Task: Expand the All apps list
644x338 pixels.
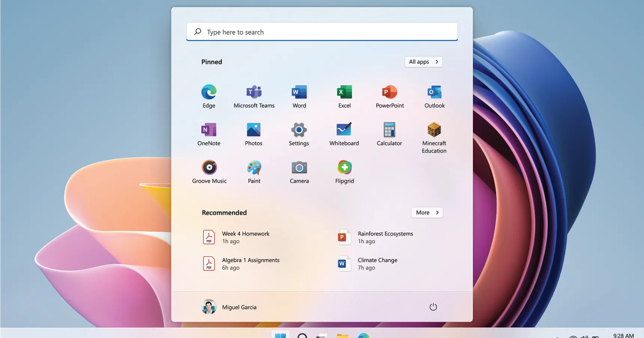Action: coord(423,62)
